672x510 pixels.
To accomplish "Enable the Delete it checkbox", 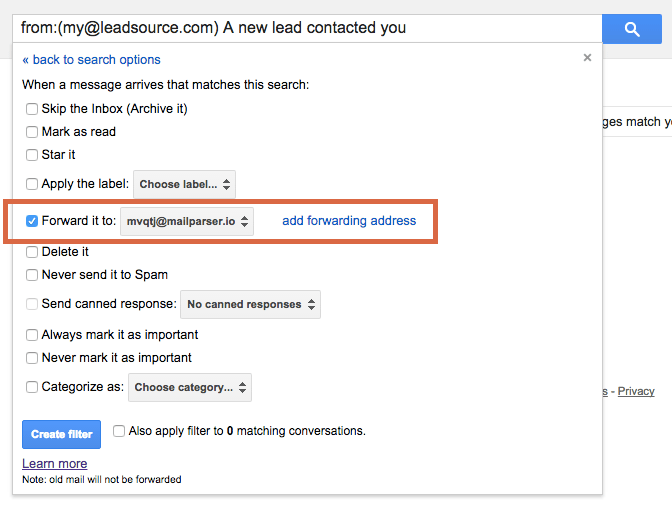I will coord(32,252).
